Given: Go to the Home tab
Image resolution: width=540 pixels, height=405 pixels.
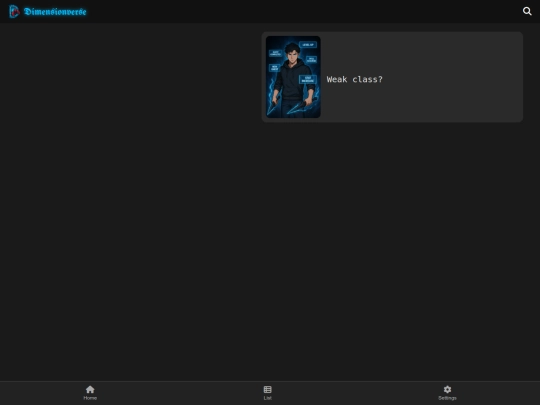Looking at the screenshot, I should click(x=90, y=393).
